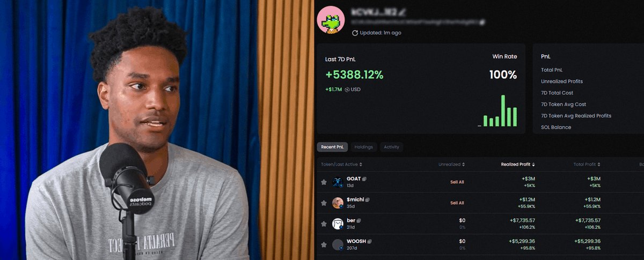Sort by Total Profit column
The height and width of the screenshot is (260, 644).
point(586,165)
